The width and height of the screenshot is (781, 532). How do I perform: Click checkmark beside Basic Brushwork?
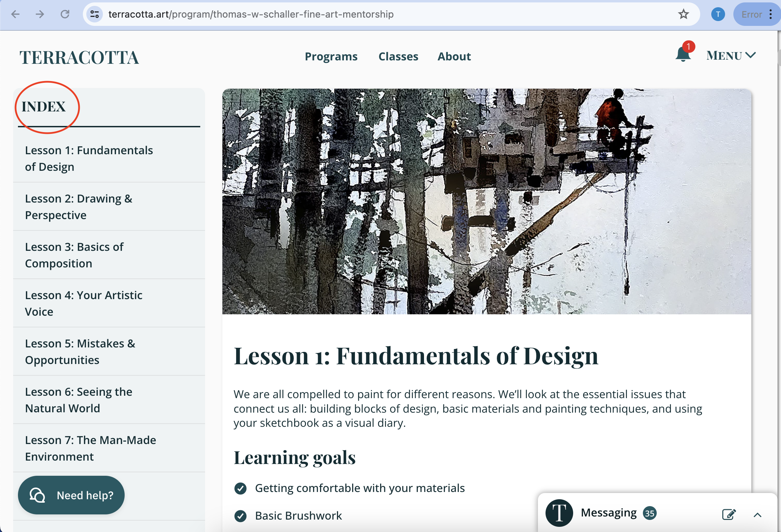point(240,516)
